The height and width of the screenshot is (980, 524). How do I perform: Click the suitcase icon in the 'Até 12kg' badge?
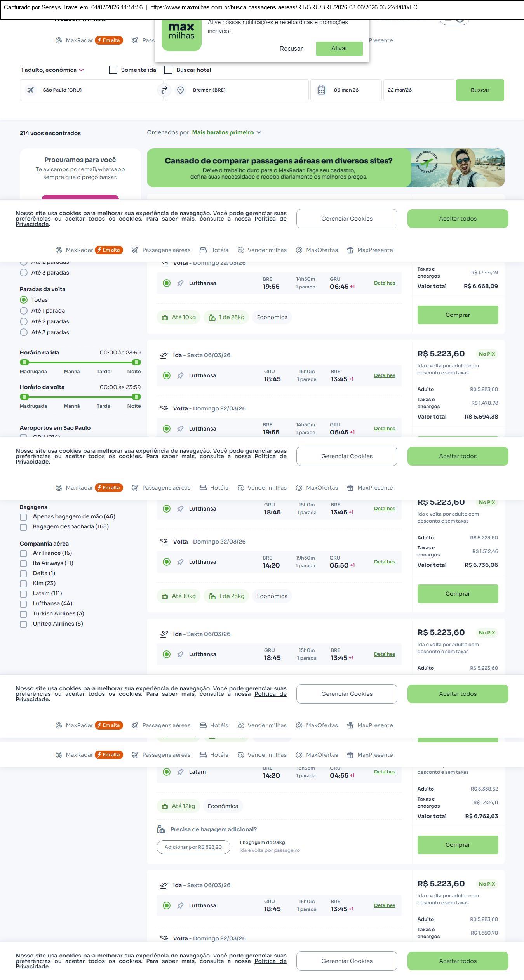165,806
